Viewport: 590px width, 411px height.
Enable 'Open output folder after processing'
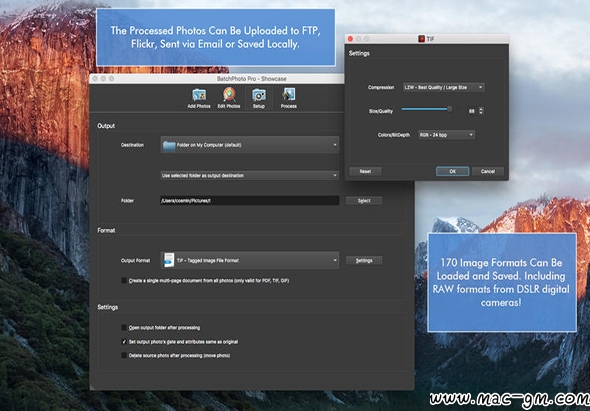(124, 327)
